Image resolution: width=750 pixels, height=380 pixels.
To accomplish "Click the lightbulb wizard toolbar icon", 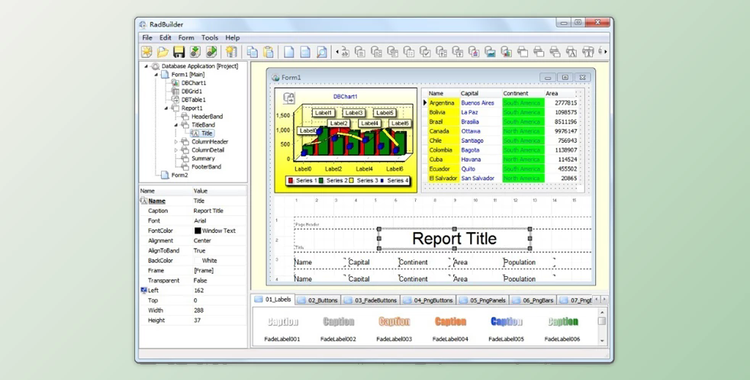I will (231, 52).
